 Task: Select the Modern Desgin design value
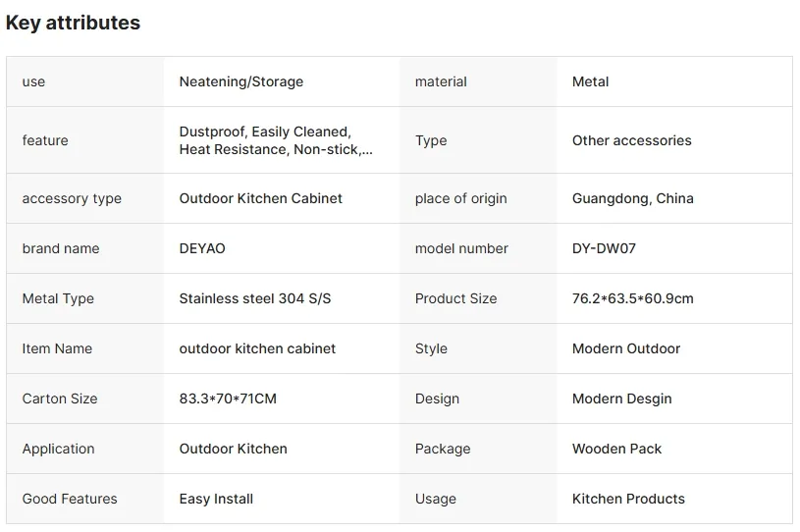click(x=622, y=399)
